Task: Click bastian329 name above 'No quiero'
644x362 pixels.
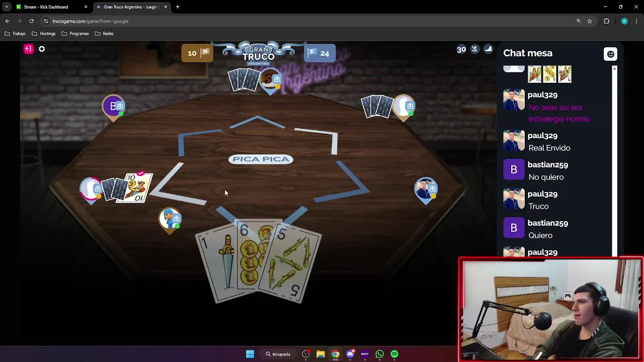Action: click(x=547, y=164)
